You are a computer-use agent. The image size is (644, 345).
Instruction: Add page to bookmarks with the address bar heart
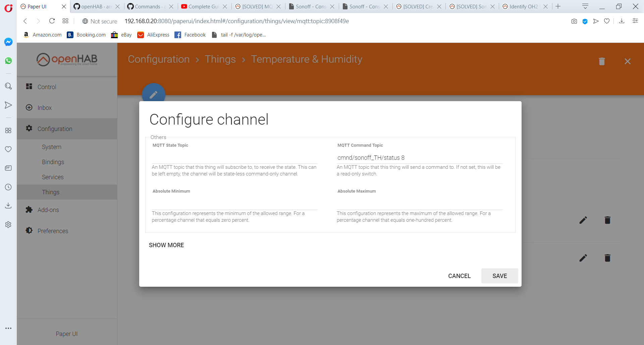607,21
